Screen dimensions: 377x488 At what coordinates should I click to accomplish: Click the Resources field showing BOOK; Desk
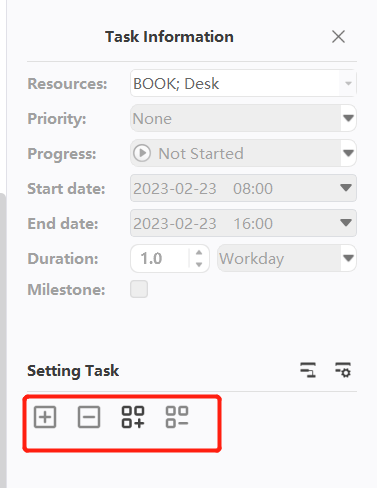pos(235,83)
